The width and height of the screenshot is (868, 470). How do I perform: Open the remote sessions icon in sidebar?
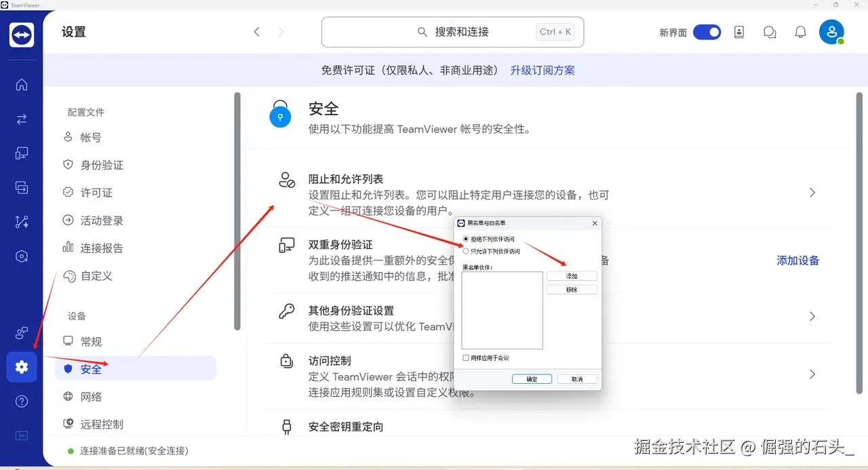pyautogui.click(x=22, y=188)
